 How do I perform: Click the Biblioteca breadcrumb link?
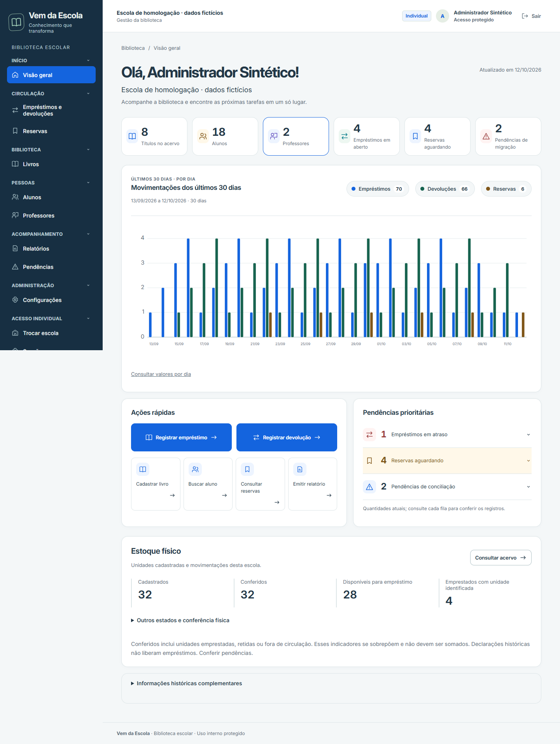(x=133, y=48)
